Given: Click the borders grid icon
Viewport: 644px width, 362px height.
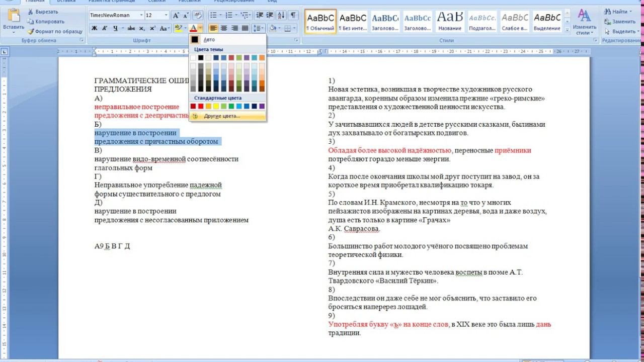Looking at the screenshot, I should pyautogui.click(x=288, y=29).
